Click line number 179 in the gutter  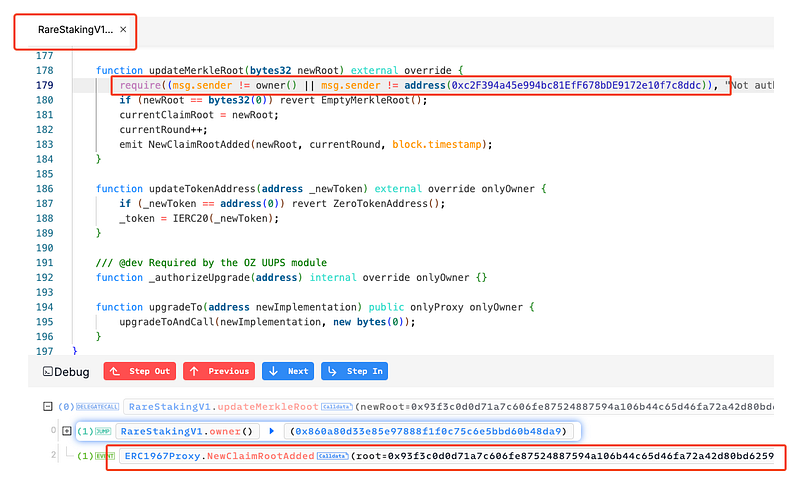coord(44,86)
